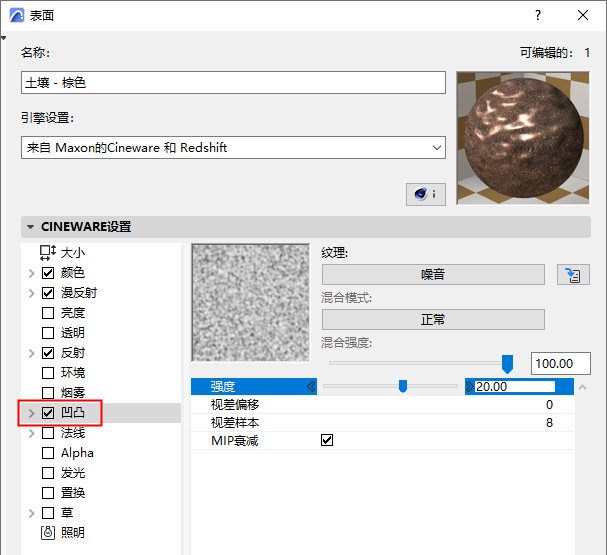Screen dimensions: 607x555
Task: Toggle the MIP衰减 checkbox
Action: (x=327, y=440)
